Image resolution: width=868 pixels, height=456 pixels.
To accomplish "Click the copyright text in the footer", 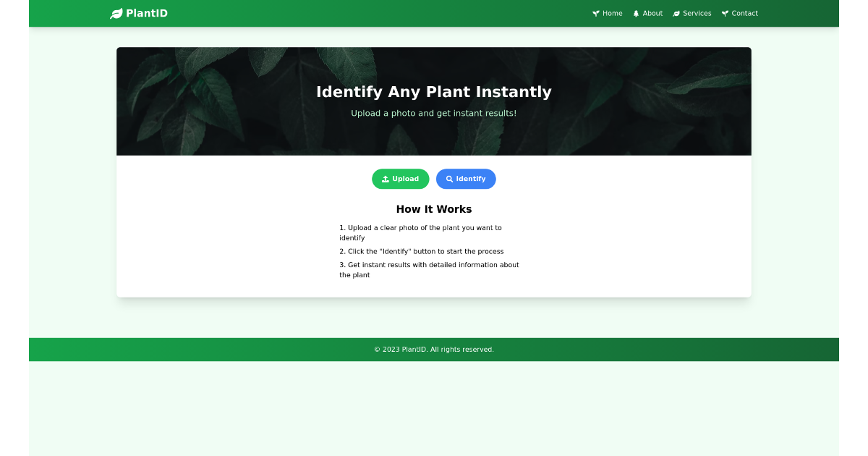I will 433,349.
